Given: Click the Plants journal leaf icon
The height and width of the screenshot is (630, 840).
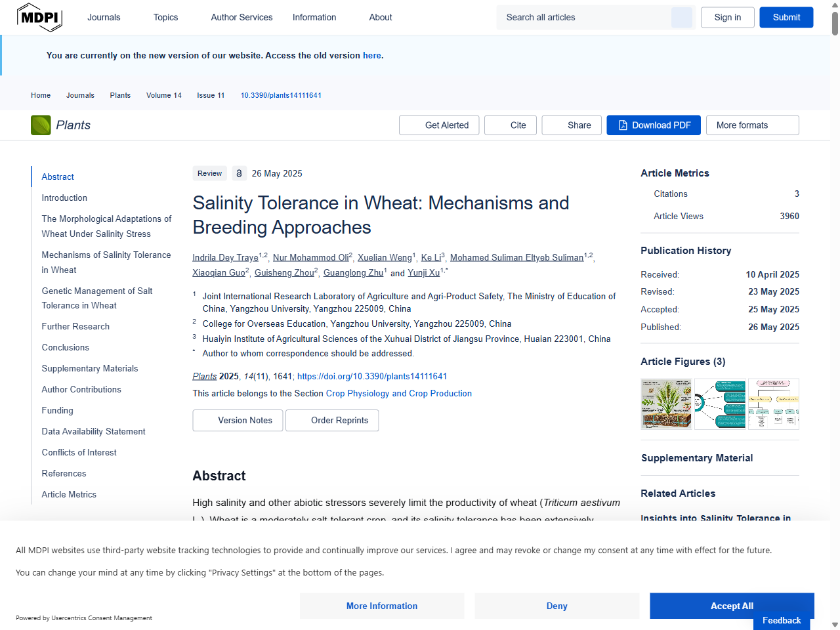Looking at the screenshot, I should pyautogui.click(x=41, y=125).
